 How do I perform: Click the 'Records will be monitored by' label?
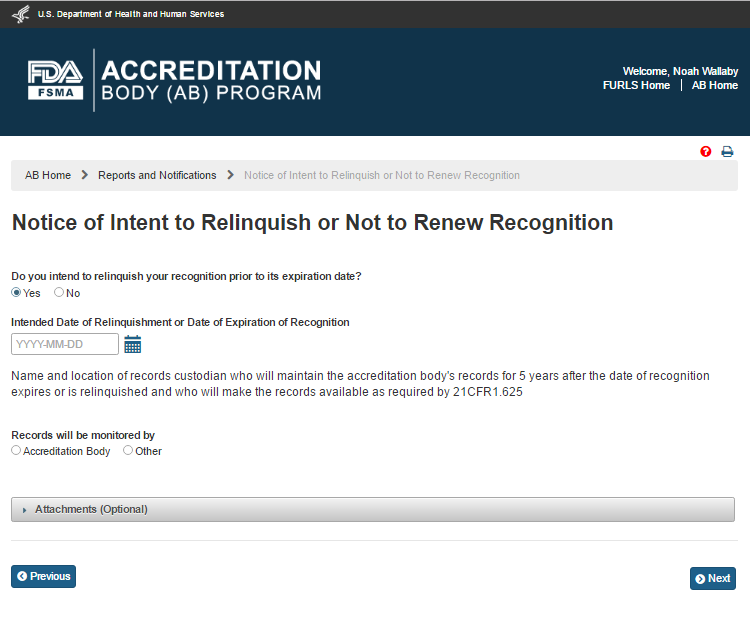pyautogui.click(x=83, y=435)
